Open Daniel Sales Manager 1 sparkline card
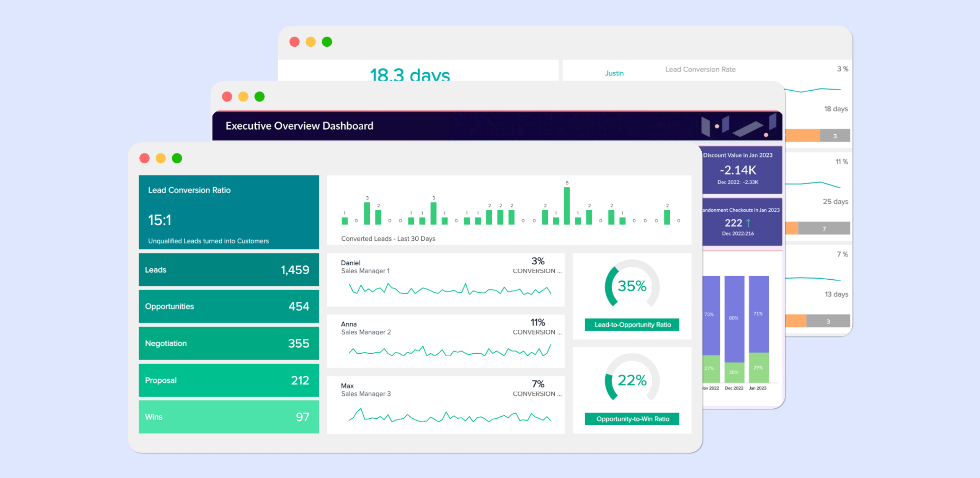The width and height of the screenshot is (980, 478). pyautogui.click(x=446, y=280)
